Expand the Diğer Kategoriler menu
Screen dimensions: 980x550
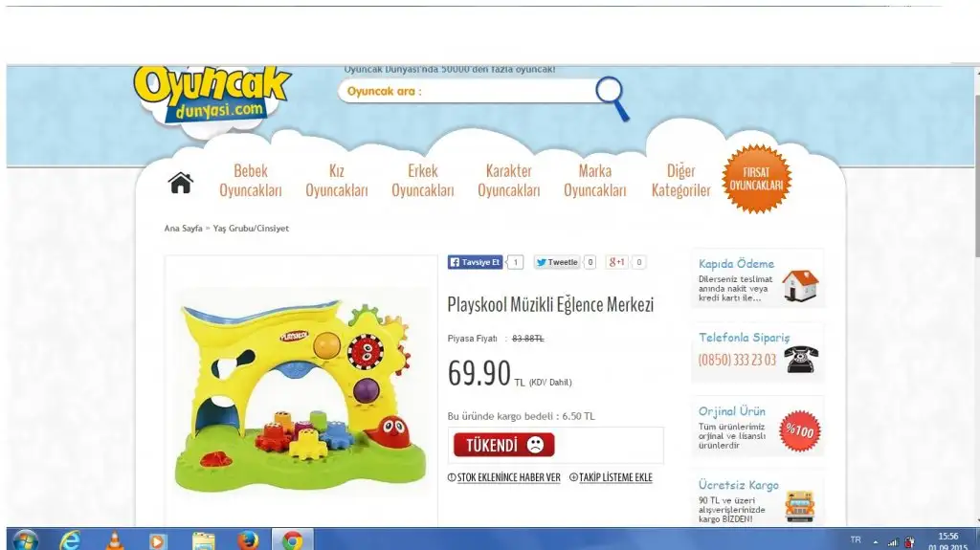680,181
